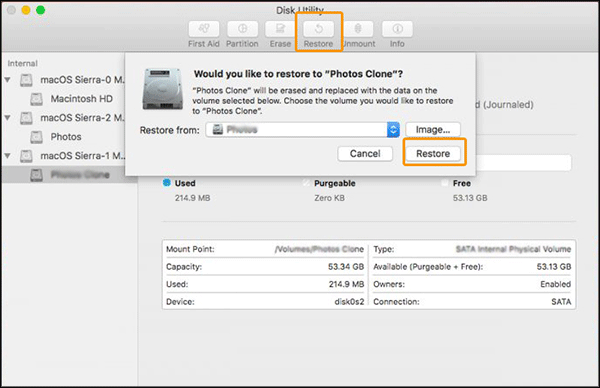This screenshot has height=388, width=600.
Task: Click the Photos volume drive icon
Action: tap(36, 137)
